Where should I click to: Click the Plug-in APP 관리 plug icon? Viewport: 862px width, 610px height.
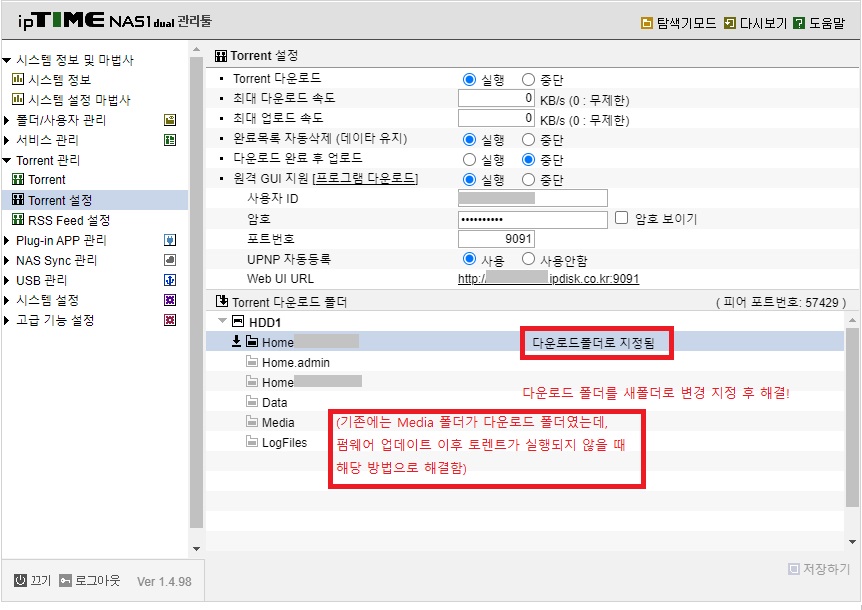pyautogui.click(x=170, y=240)
